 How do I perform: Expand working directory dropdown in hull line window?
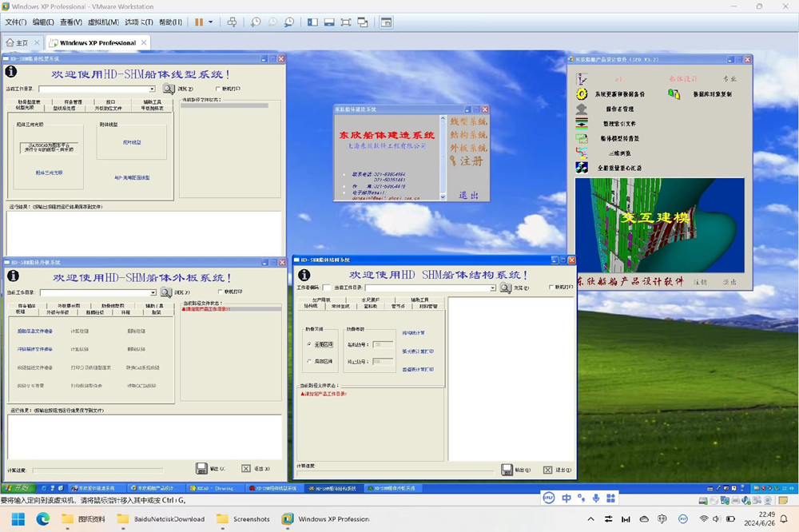point(152,89)
